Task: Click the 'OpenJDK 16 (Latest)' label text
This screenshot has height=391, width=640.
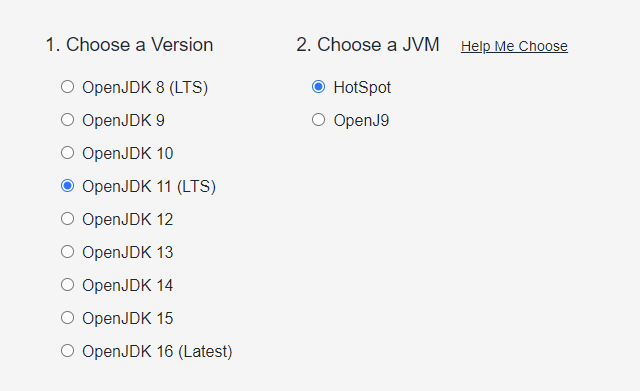Action: [x=157, y=352]
